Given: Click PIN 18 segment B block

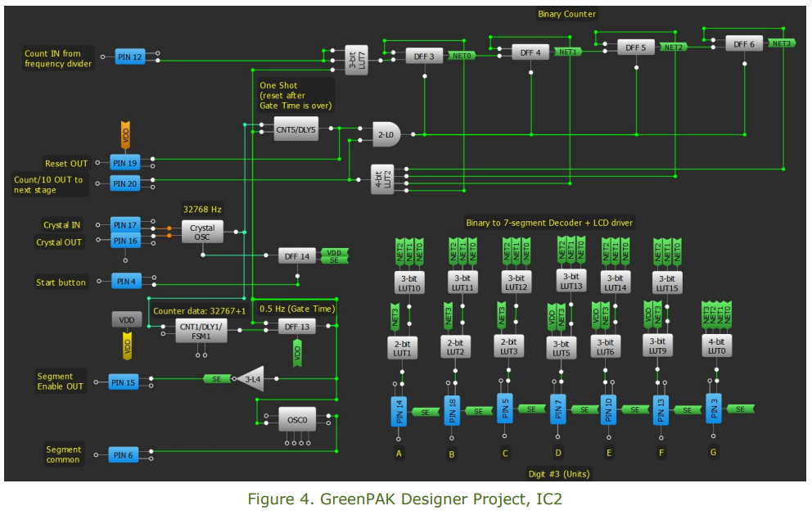Looking at the screenshot, I should coord(452,411).
